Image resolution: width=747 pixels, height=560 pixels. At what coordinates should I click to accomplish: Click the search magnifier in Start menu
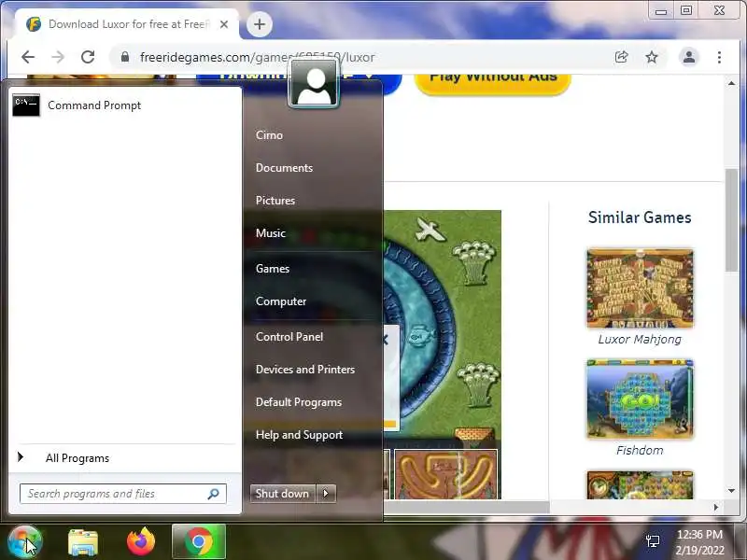(214, 494)
